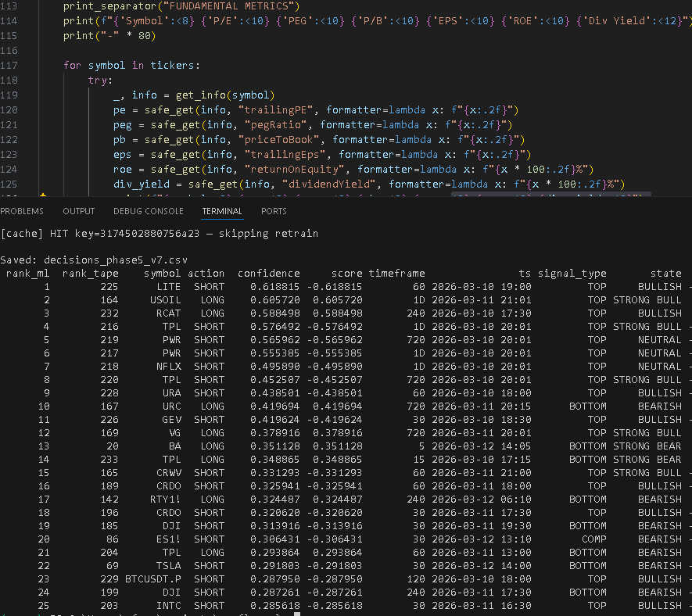Screen dimensions: 692x616
Task: Click the RCAT symbol in terminal output
Action: (169, 313)
